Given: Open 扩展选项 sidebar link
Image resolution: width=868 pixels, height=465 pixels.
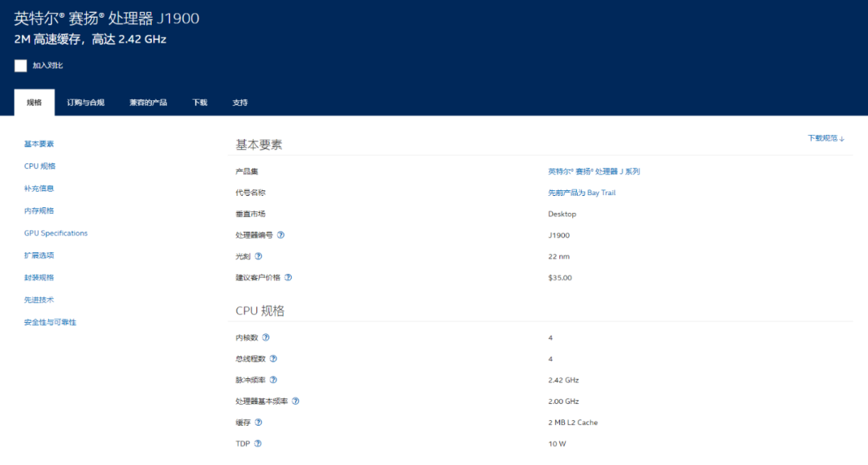Looking at the screenshot, I should (x=39, y=255).
